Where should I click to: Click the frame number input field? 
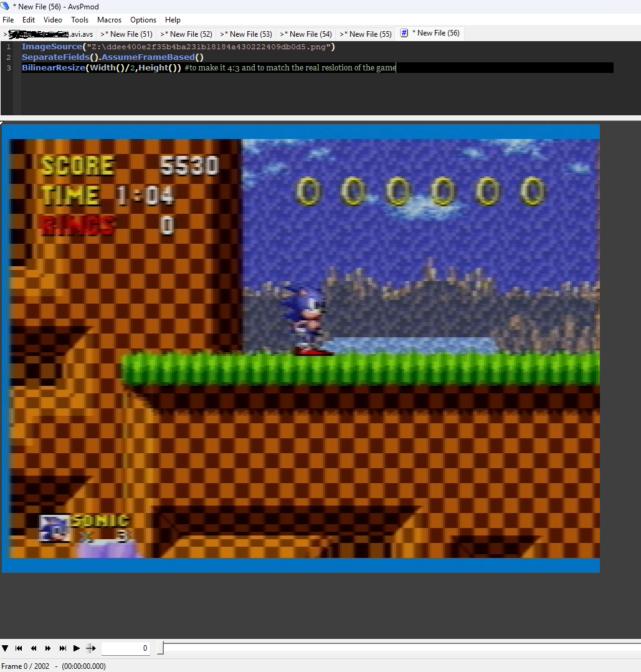click(x=125, y=648)
